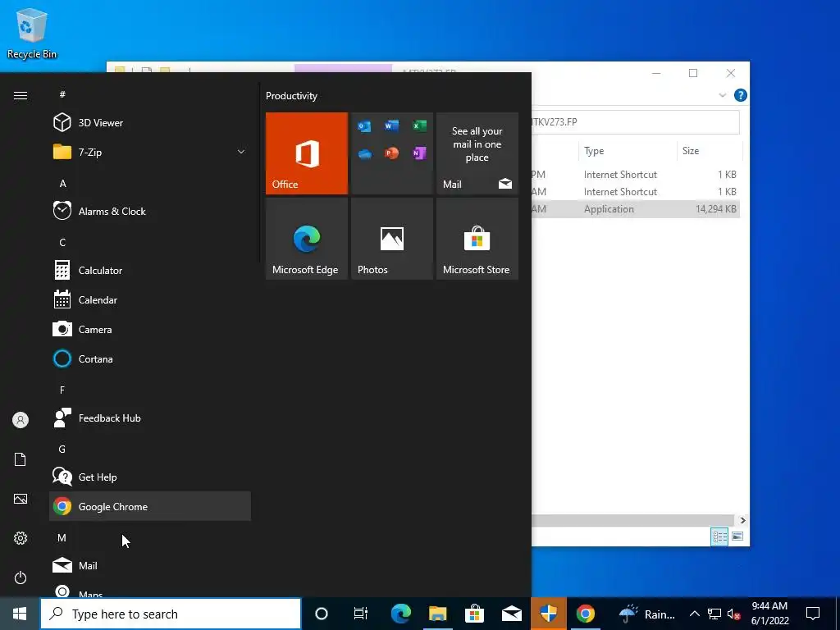
Task: Open Microsoft Edge from taskbar
Action: click(400, 614)
